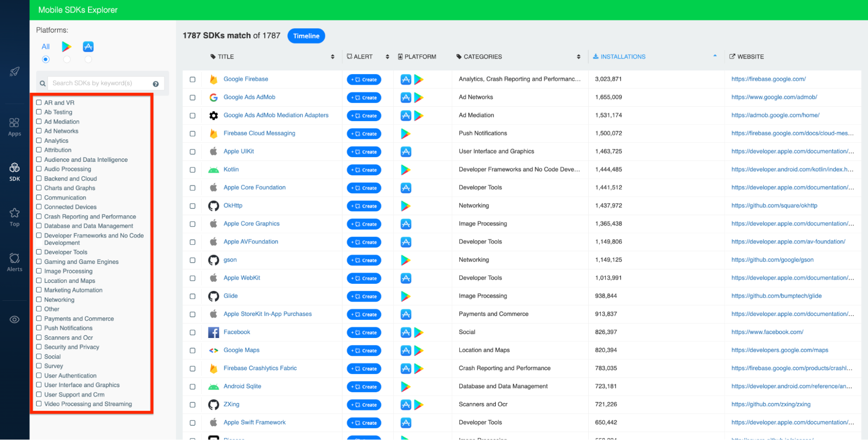Click the Android icon in Kotlin row

[213, 170]
